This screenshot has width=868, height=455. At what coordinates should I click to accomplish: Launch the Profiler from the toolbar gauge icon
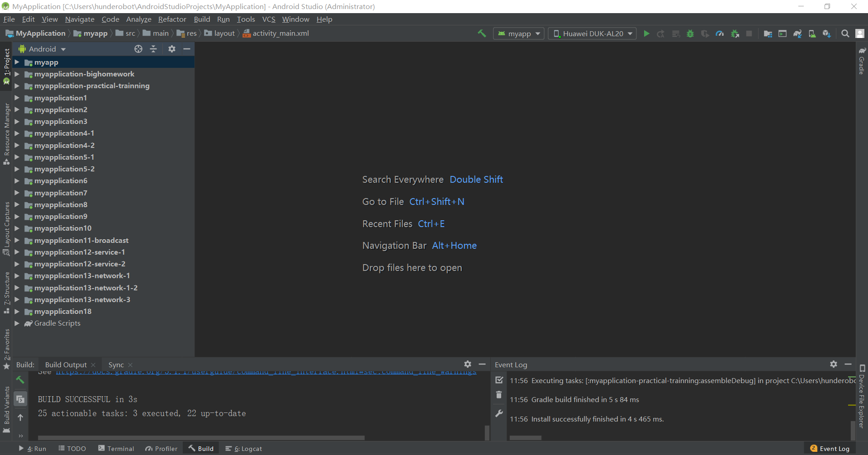[x=719, y=33]
